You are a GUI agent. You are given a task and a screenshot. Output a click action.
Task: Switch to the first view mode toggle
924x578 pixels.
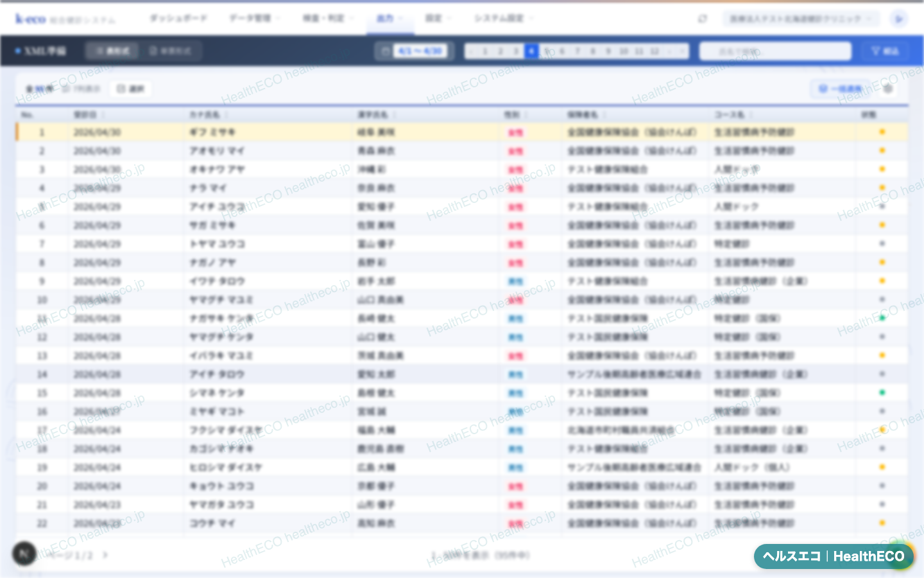113,51
